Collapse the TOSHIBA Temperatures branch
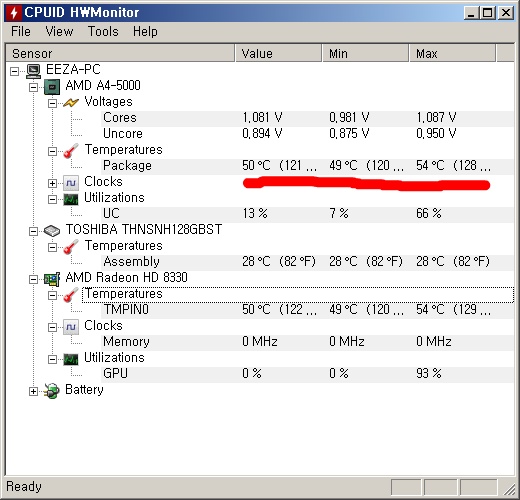Viewport: 520px width, 500px height. (52, 247)
